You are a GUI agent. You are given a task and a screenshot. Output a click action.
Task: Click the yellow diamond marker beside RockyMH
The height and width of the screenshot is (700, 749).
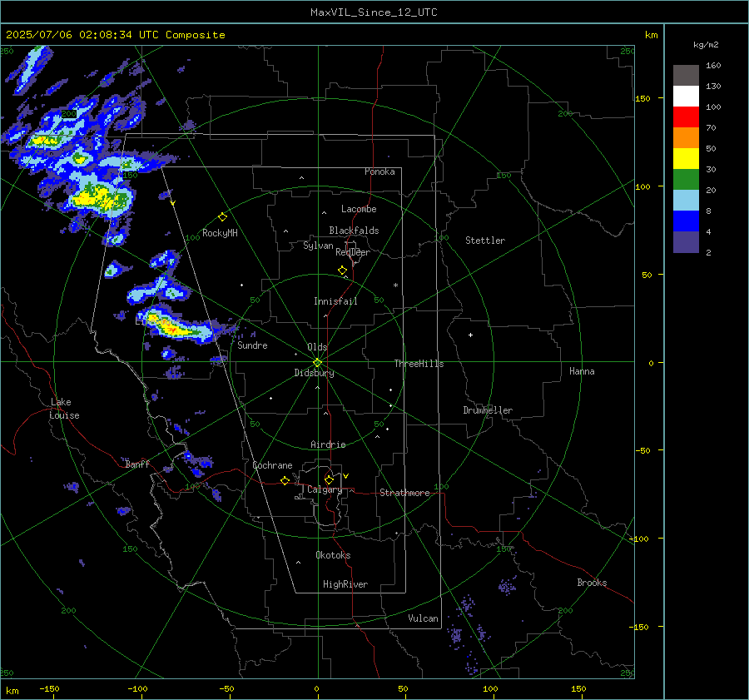click(222, 217)
